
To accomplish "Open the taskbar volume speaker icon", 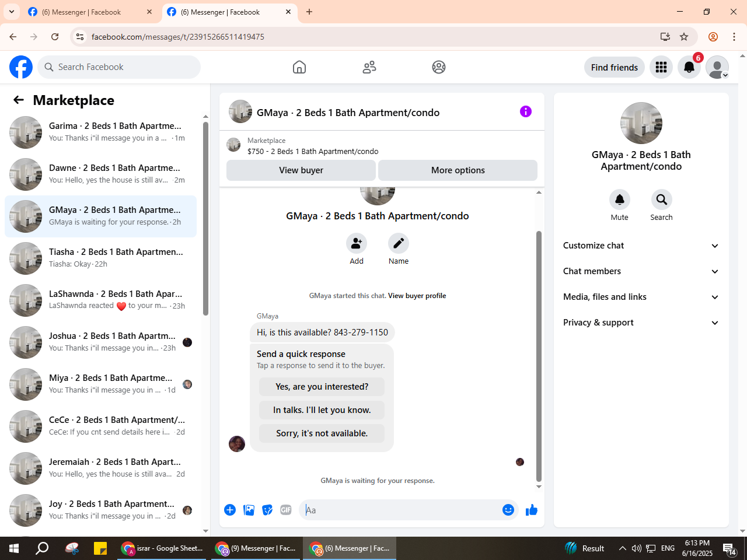I will point(637,548).
